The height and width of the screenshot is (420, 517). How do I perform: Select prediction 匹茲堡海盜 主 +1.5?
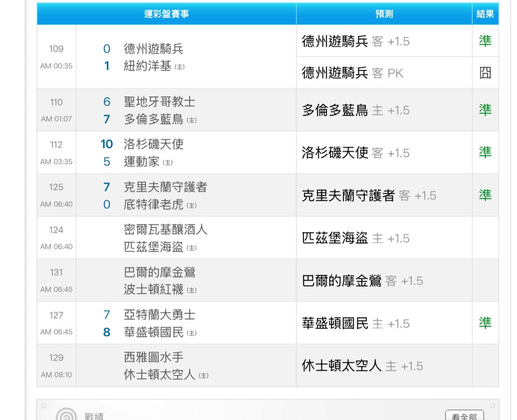[x=355, y=238]
